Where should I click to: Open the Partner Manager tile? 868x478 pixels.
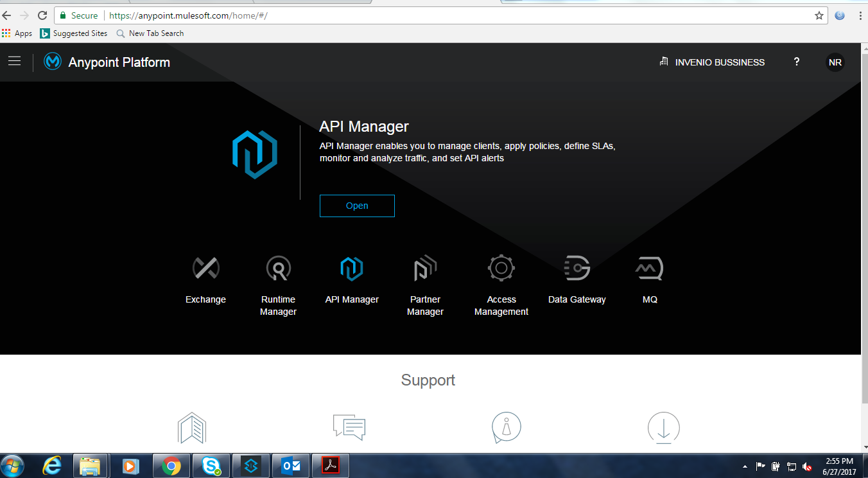(425, 286)
